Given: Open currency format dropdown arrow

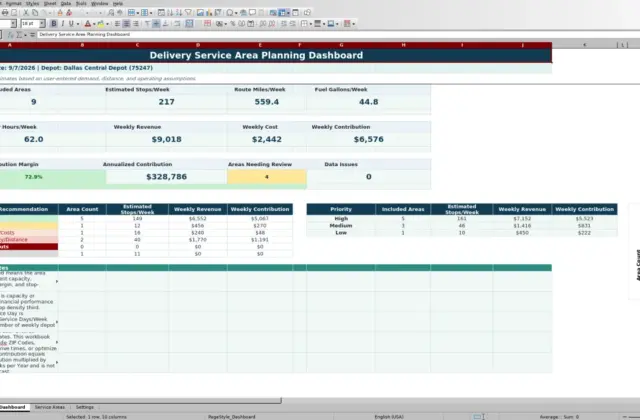Looking at the screenshot, I should [226, 24].
